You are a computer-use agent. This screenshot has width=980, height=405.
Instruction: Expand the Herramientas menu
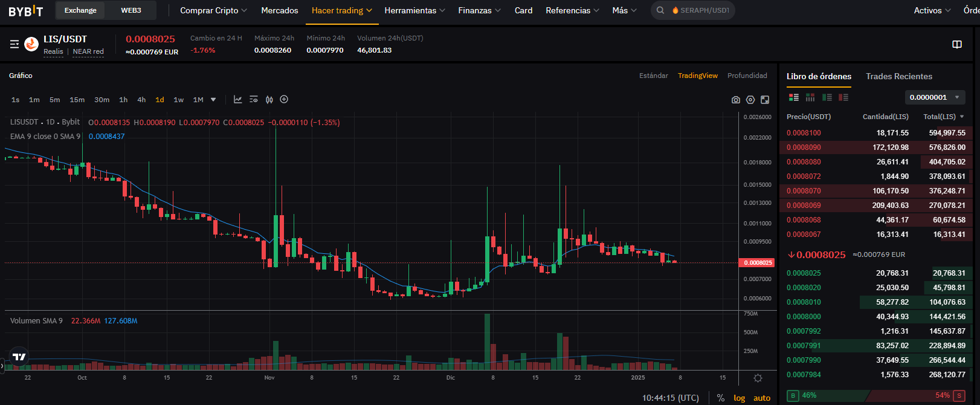click(x=414, y=10)
